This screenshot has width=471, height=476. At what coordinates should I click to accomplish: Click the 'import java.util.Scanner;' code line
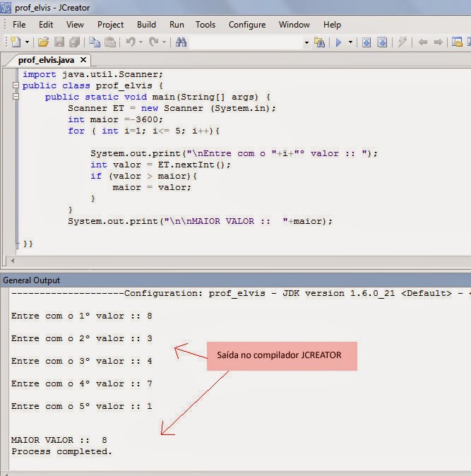click(x=93, y=74)
